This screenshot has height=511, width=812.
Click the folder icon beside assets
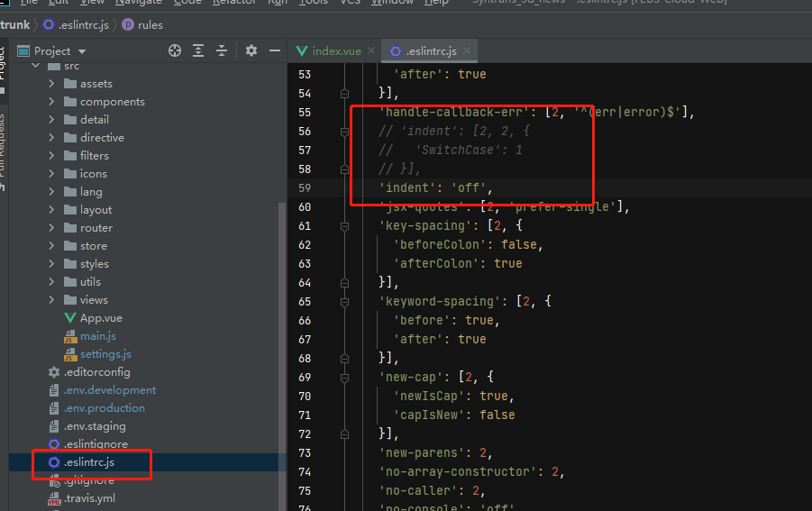click(70, 83)
